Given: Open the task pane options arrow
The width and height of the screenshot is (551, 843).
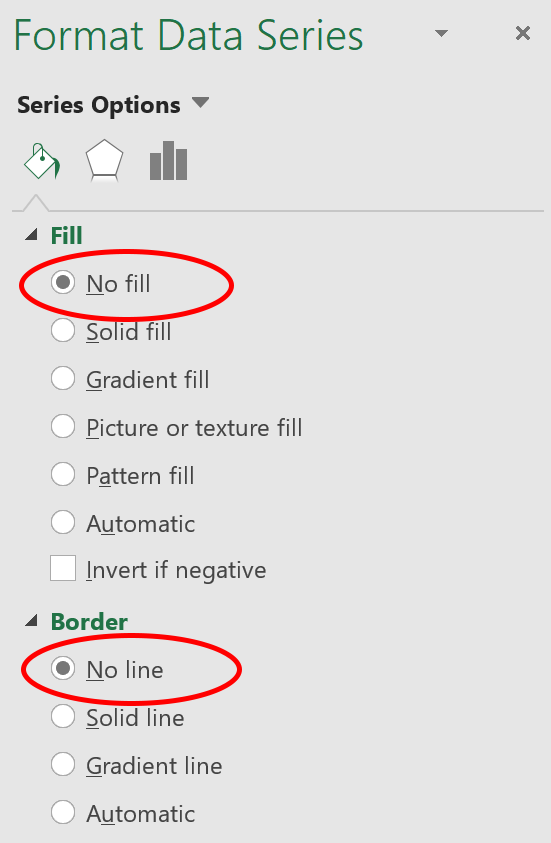Looking at the screenshot, I should pyautogui.click(x=441, y=33).
